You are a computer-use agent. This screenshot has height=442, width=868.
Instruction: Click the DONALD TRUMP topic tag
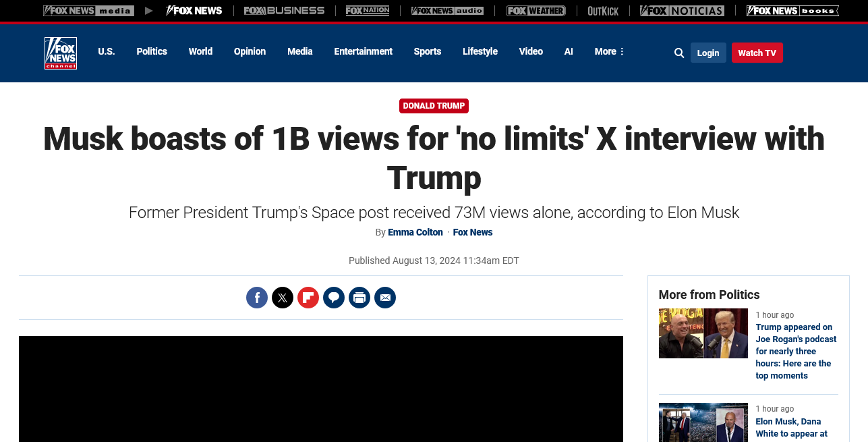[434, 106]
